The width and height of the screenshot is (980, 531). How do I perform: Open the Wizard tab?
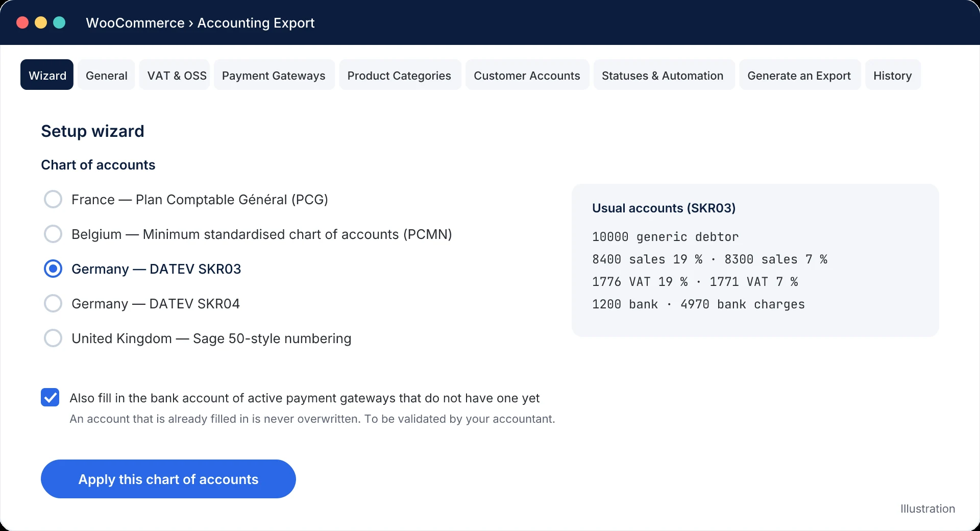pyautogui.click(x=47, y=75)
